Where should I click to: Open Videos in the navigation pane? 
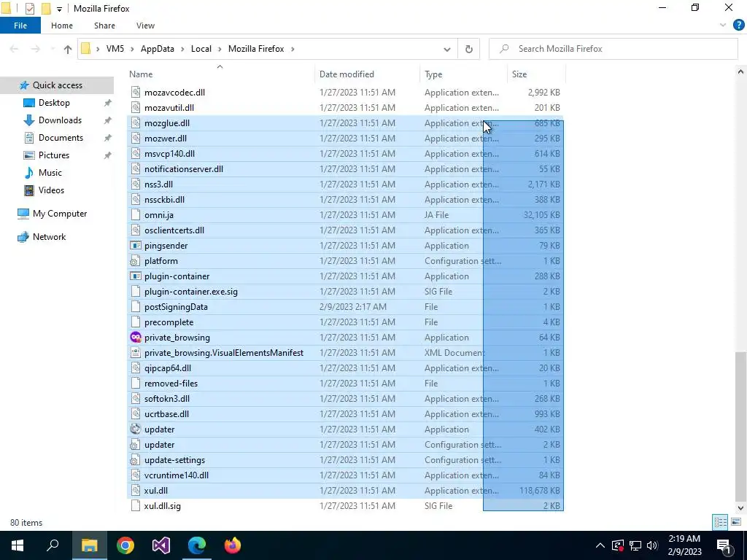[51, 190]
